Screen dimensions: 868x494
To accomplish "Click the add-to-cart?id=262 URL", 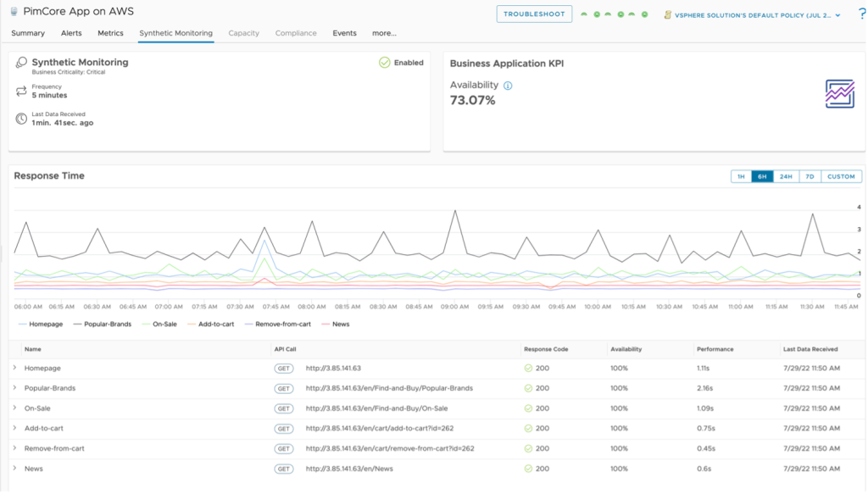I will pos(380,429).
